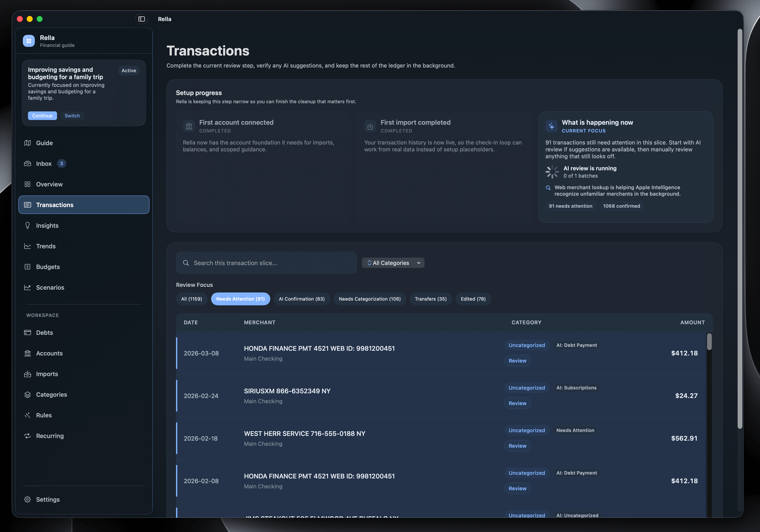Click the sparkle icon beside What is happening now
760x532 pixels.
click(x=551, y=126)
